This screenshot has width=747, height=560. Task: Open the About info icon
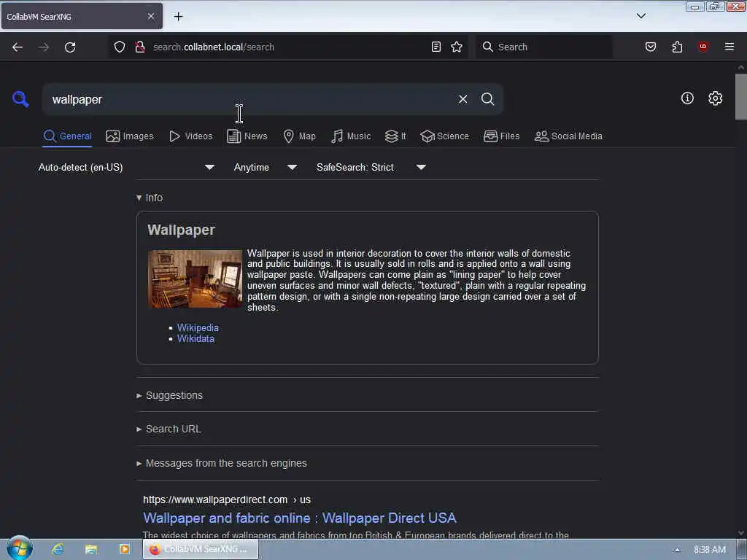[x=687, y=98]
